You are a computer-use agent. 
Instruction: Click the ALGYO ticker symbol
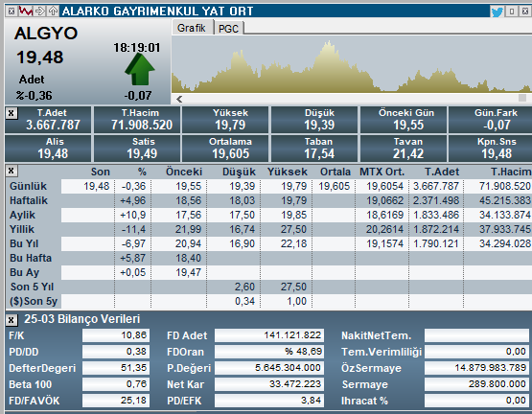[46, 34]
